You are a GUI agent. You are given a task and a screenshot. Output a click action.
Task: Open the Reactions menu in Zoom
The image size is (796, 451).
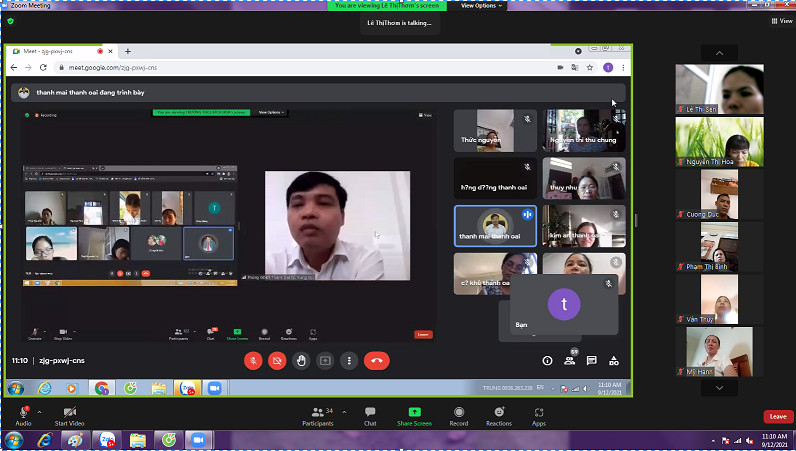(499, 413)
